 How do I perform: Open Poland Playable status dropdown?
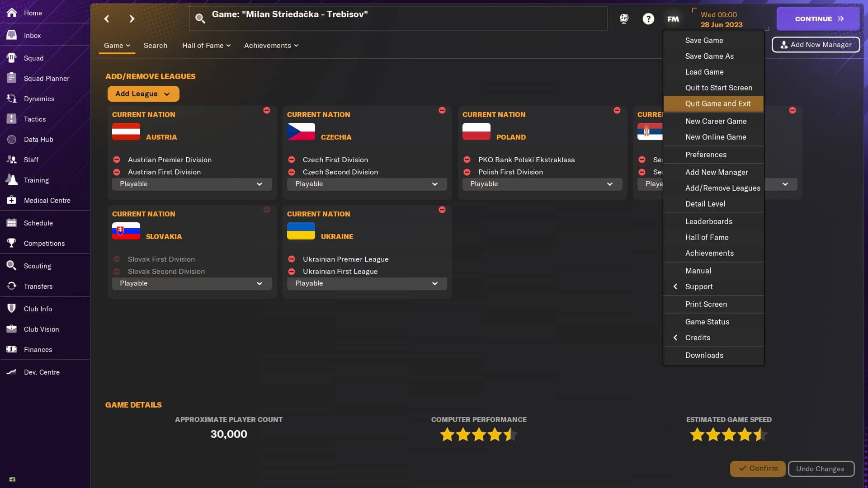pos(542,184)
